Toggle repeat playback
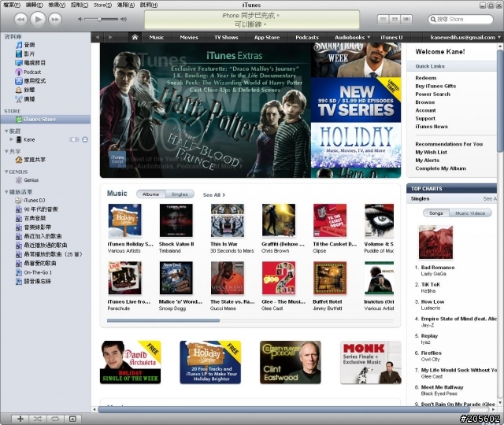This screenshot has height=425, width=504. point(55,419)
